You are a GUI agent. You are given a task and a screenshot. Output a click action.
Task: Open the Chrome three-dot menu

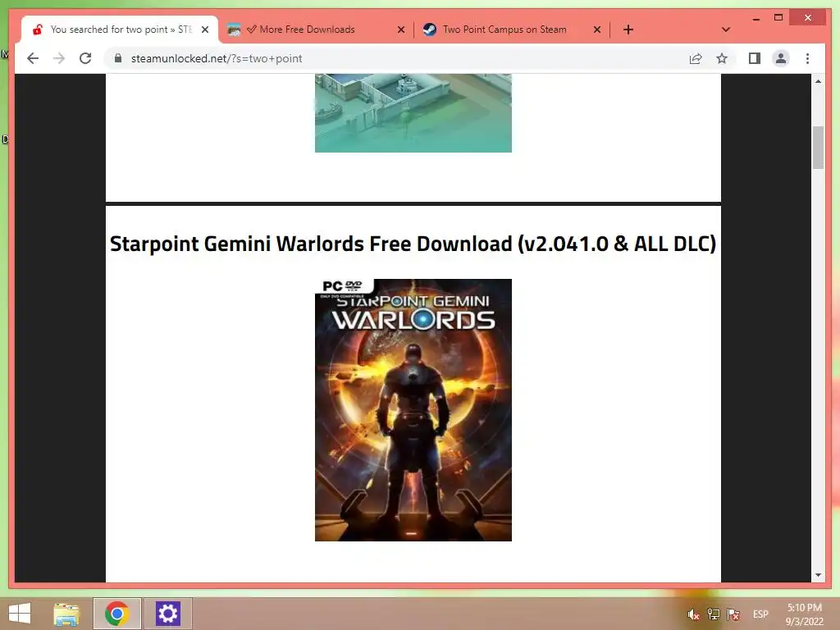point(807,58)
